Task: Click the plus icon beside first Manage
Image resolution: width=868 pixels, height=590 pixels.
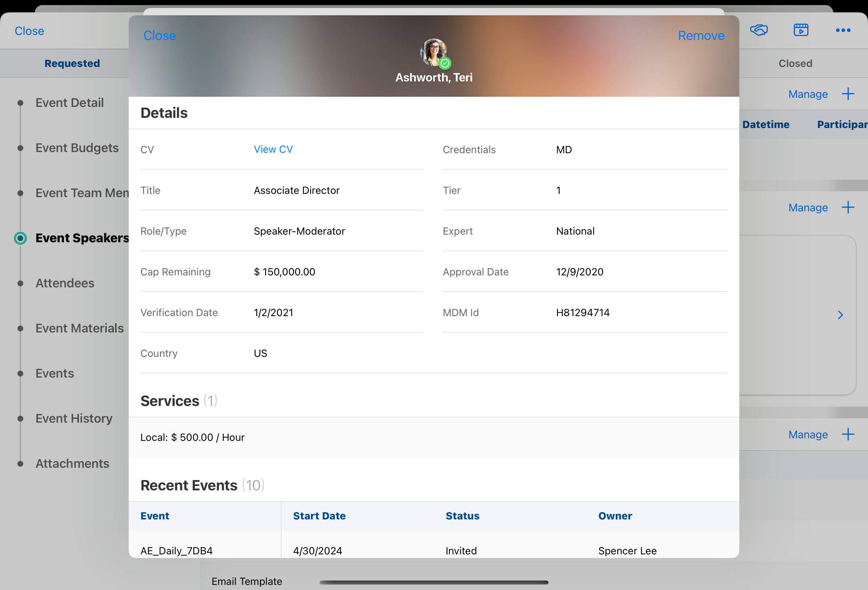Action: click(x=848, y=94)
